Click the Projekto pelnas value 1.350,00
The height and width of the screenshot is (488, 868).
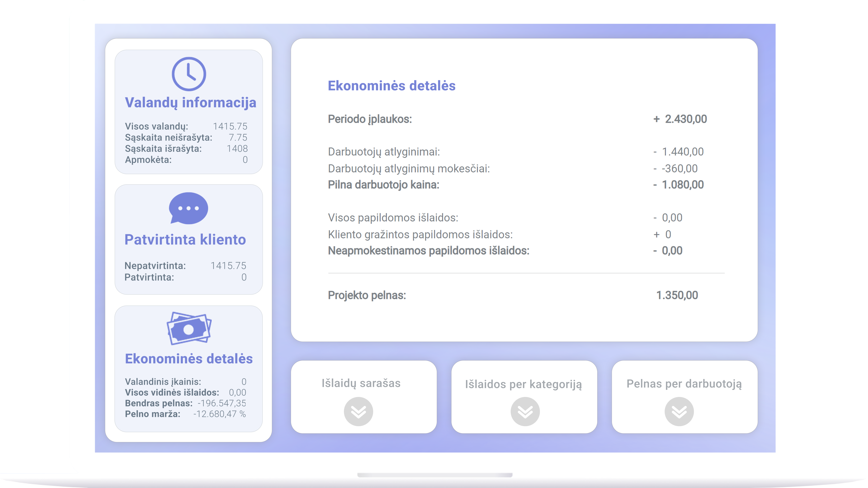click(x=677, y=295)
